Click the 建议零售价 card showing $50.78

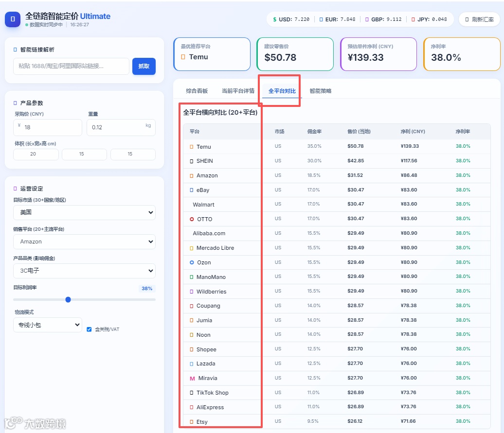click(x=295, y=54)
